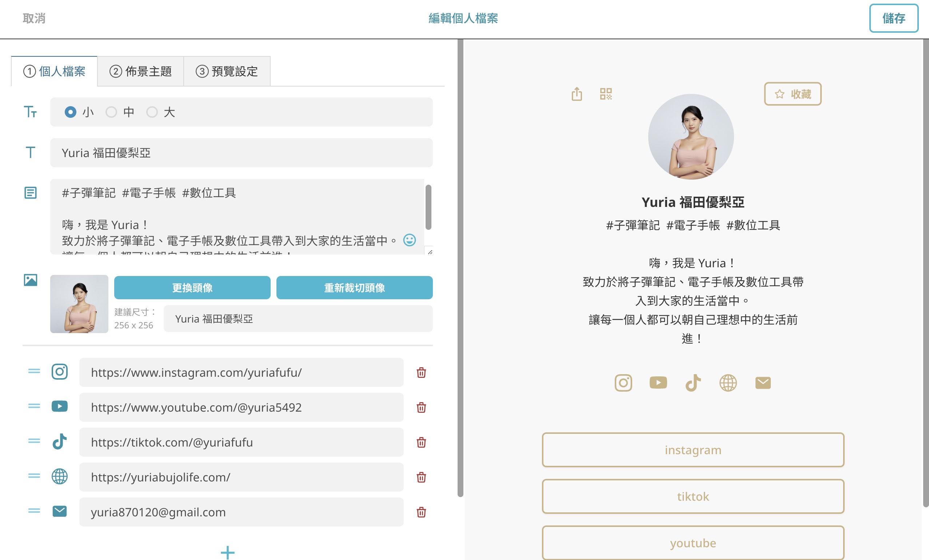
Task: Click the name field with Yuria 福田優梨亞
Action: [x=241, y=153]
